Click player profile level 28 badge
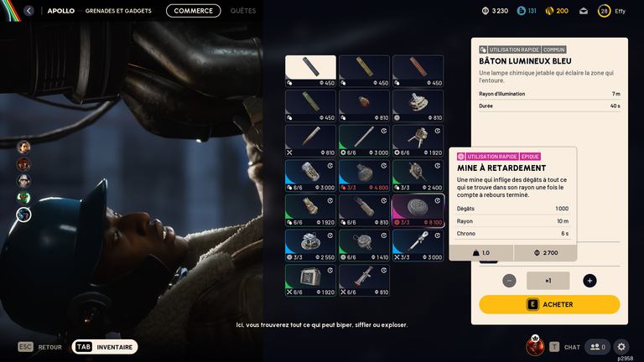644x362 pixels. [604, 11]
